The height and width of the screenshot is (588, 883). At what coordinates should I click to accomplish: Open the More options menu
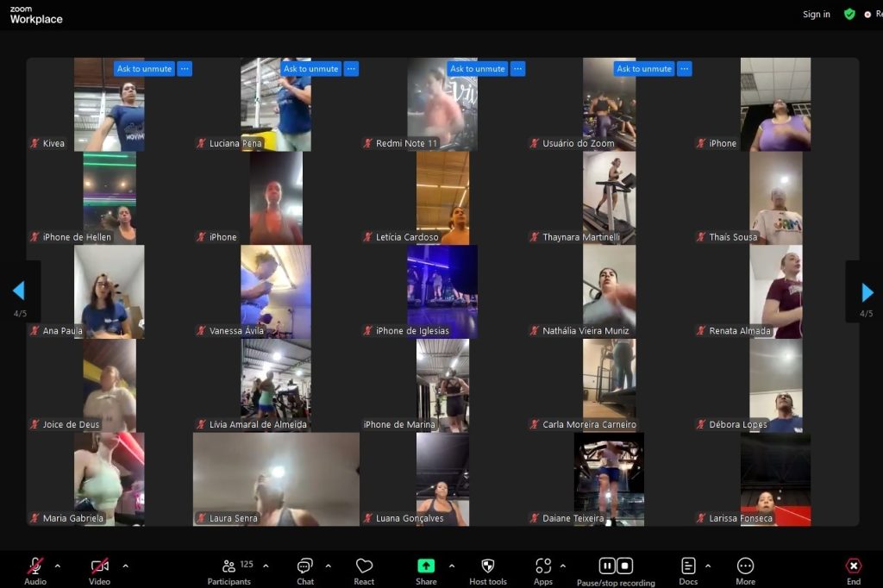click(x=745, y=567)
